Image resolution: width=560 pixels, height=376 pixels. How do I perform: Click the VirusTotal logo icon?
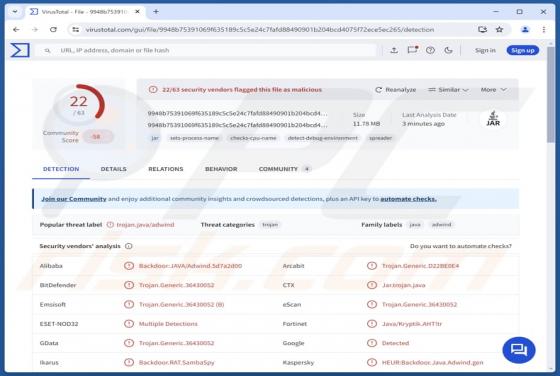20,50
